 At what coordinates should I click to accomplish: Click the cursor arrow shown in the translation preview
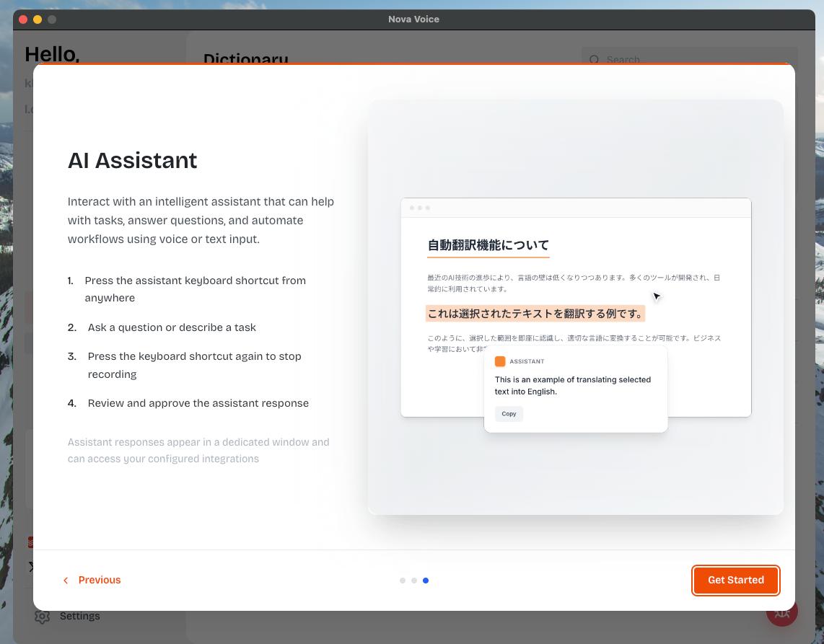point(656,296)
